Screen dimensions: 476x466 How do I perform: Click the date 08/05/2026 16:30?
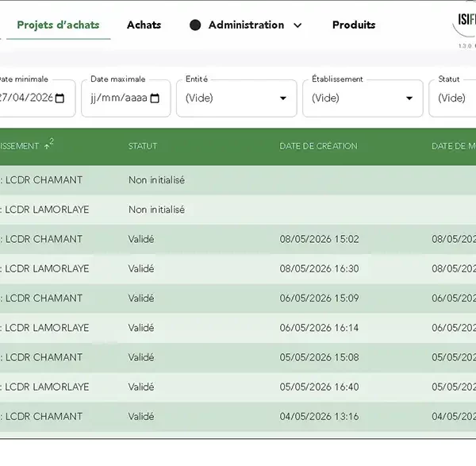[319, 268]
